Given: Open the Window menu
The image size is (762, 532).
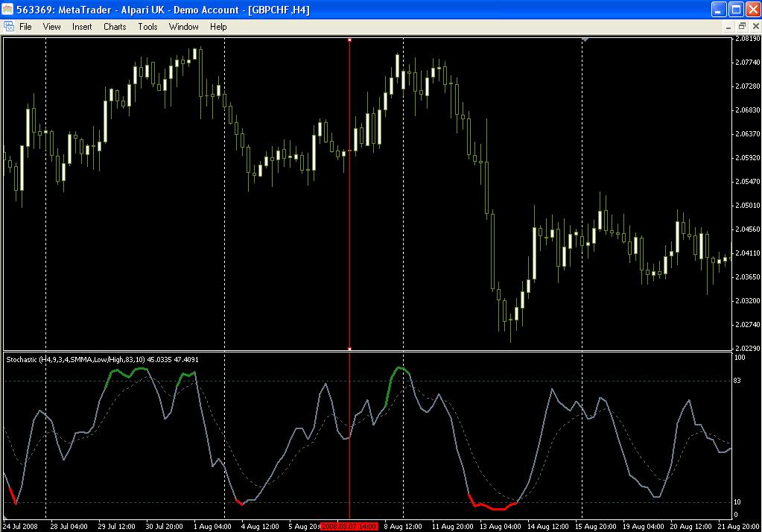Looking at the screenshot, I should pos(183,27).
